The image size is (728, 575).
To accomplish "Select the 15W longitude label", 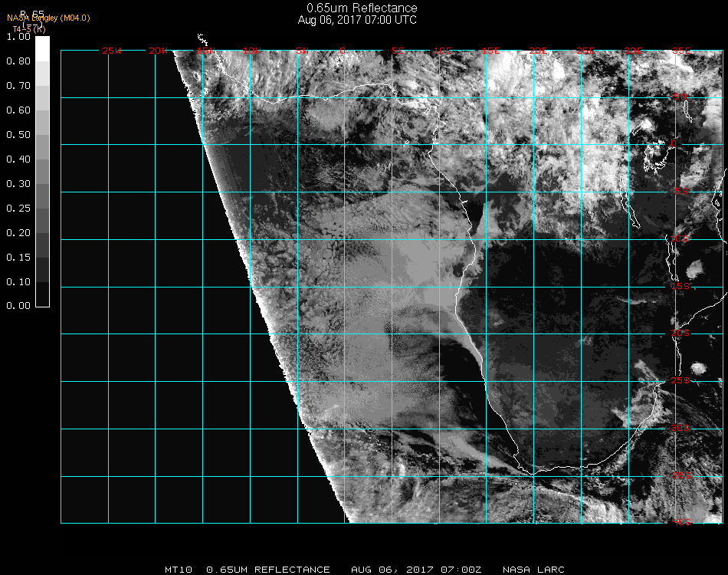I will (x=205, y=51).
